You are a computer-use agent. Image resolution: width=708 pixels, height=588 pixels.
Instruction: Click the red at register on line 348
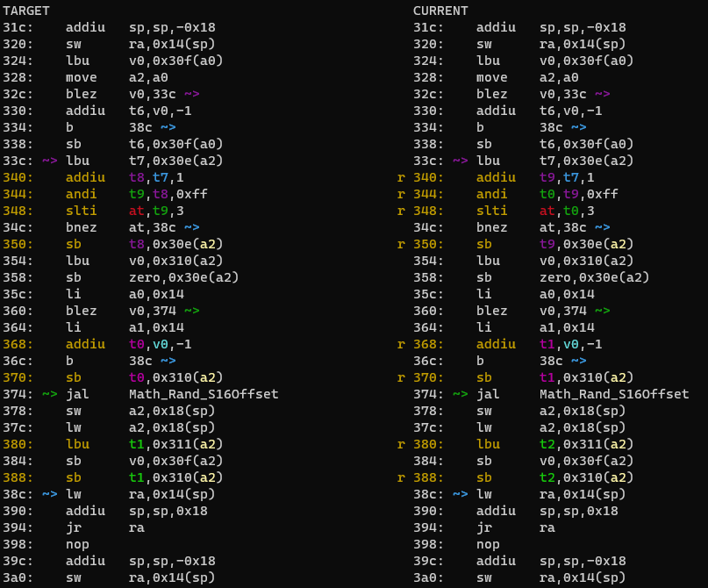pos(134,211)
